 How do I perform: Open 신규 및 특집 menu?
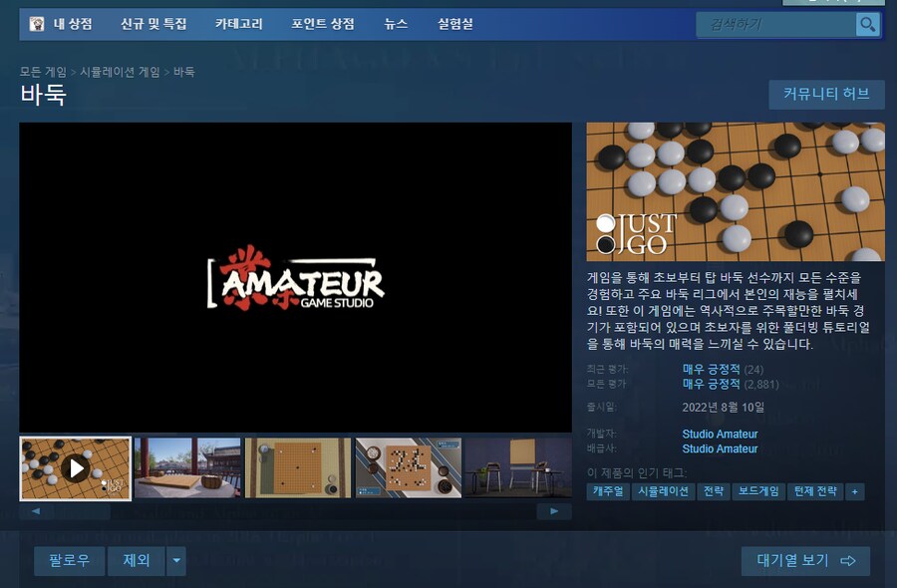(153, 24)
